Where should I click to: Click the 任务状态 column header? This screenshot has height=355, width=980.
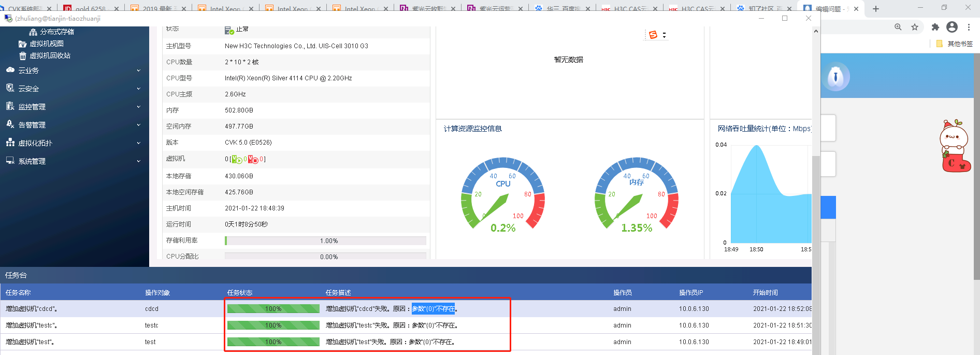240,293
